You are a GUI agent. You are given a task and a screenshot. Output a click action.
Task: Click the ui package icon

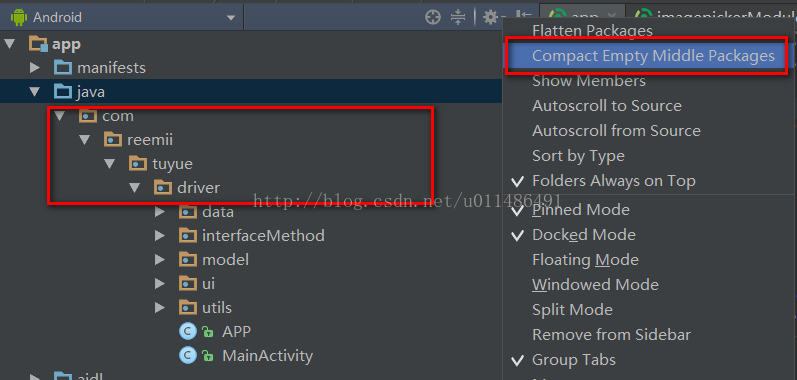click(x=188, y=283)
